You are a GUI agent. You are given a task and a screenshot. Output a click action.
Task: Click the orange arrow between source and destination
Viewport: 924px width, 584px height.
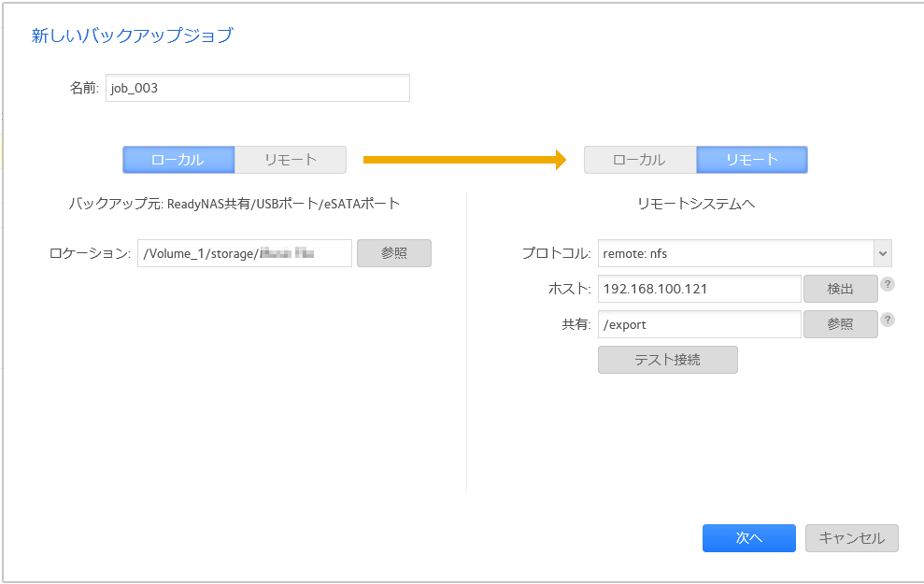464,160
